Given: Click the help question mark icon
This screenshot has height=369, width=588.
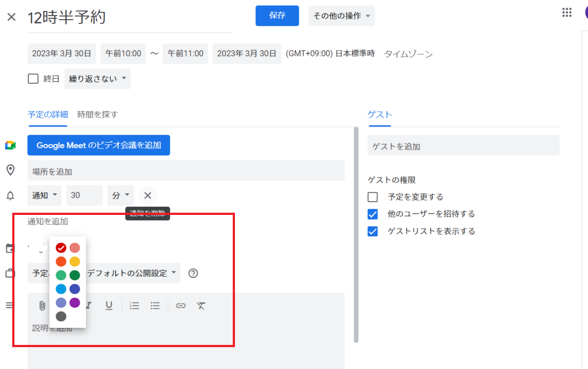Looking at the screenshot, I should 193,273.
